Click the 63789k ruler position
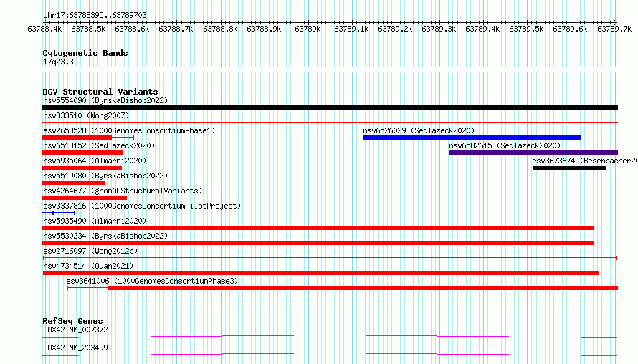The width and height of the screenshot is (638, 364). pyautogui.click(x=308, y=29)
